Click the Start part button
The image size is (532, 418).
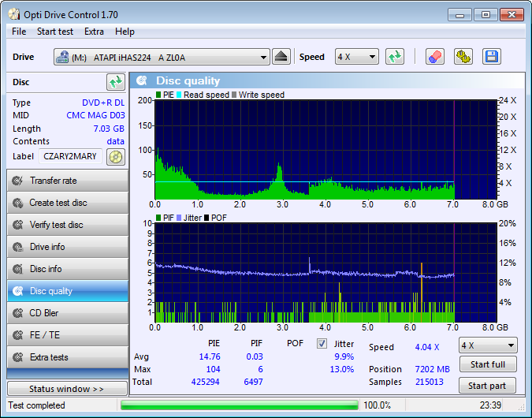[487, 386]
